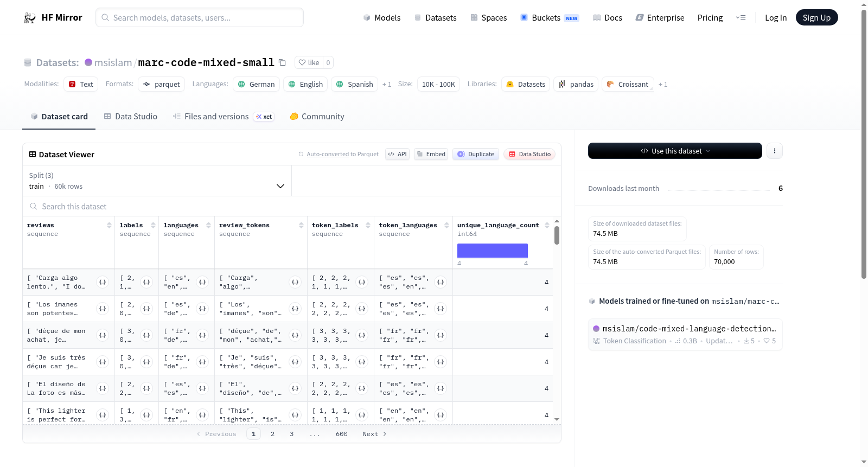The width and height of the screenshot is (868, 467).
Task: Show the +1 additional libraries
Action: [663, 84]
